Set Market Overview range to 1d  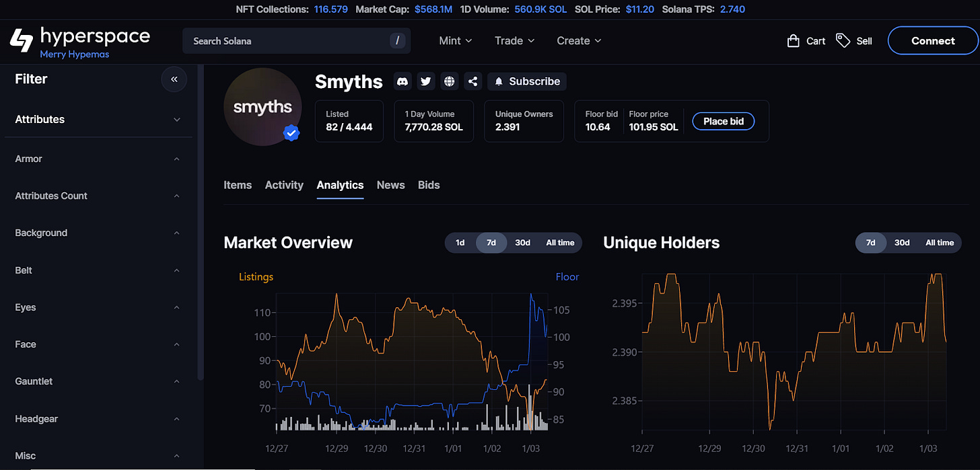pos(460,243)
